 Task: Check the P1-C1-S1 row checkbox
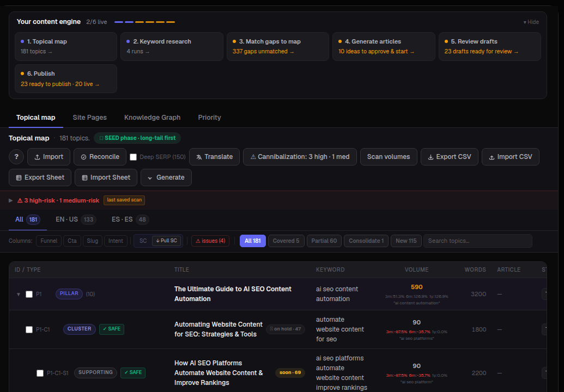coord(40,373)
